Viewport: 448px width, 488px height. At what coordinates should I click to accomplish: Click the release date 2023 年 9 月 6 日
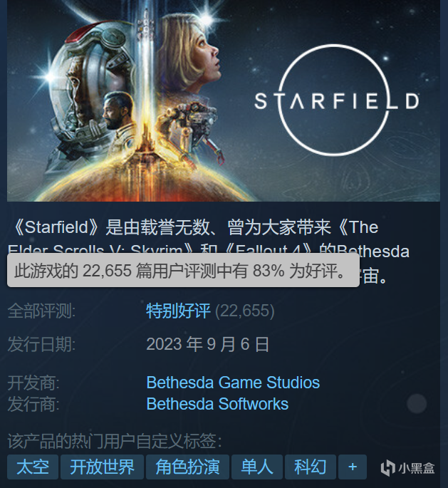pyautogui.click(x=207, y=344)
